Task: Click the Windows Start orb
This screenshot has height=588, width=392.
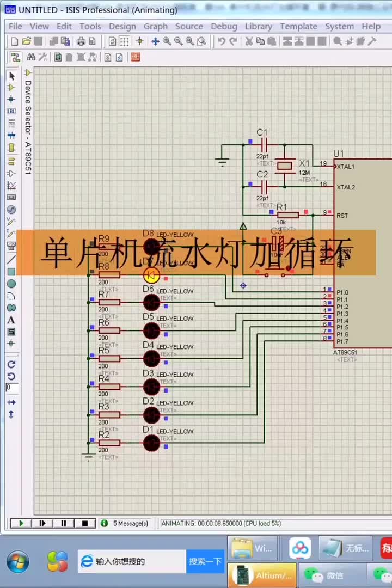Action: tap(17, 562)
